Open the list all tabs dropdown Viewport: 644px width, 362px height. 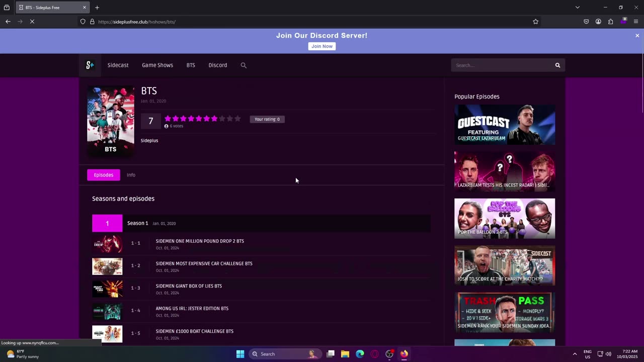[578, 8]
